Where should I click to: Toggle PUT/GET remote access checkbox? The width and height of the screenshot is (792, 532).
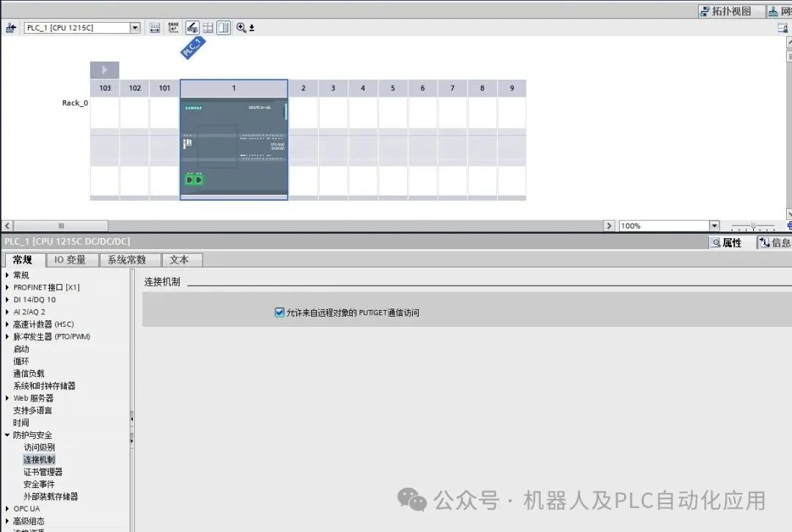pos(279,312)
